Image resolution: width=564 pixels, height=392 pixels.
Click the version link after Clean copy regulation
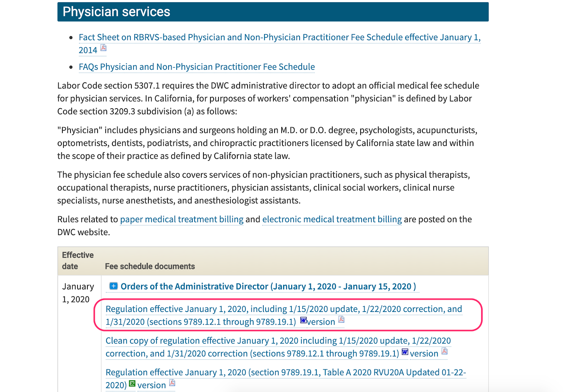pos(424,354)
